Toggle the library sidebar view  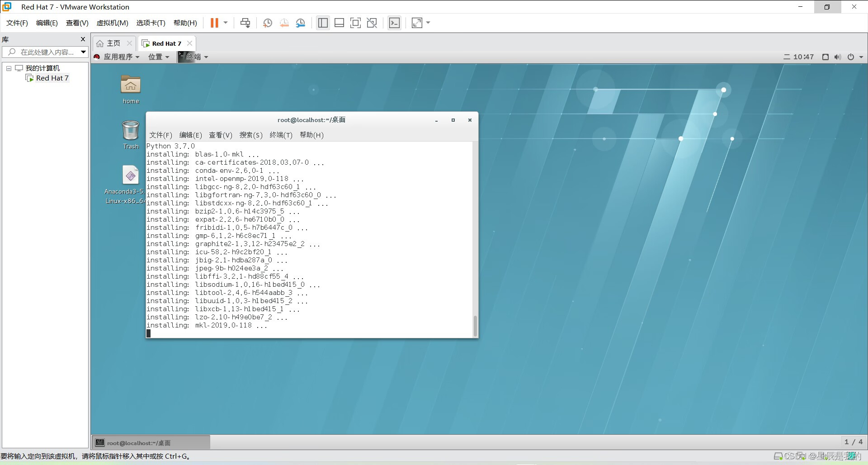click(323, 23)
